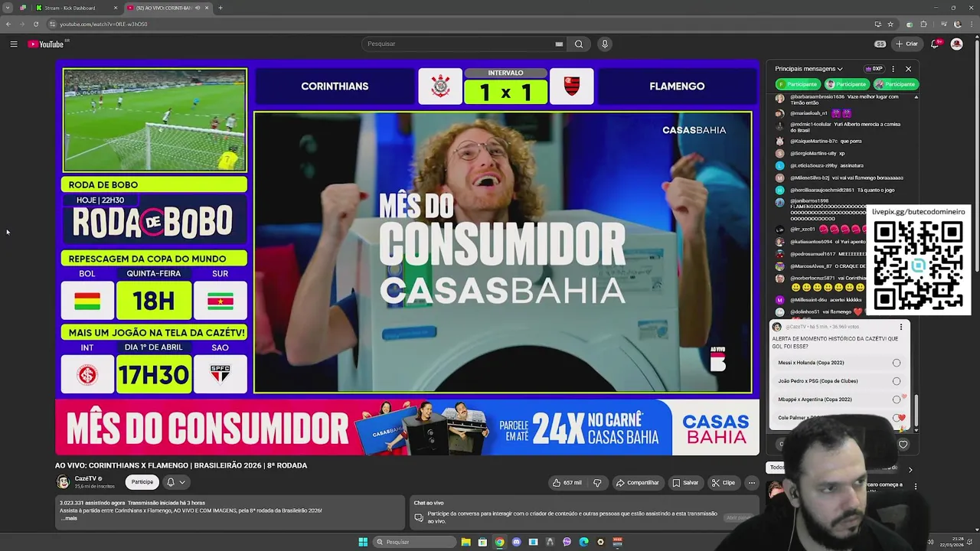Select the third Participante chip
Screen dimensions: 980x551
tap(896, 84)
